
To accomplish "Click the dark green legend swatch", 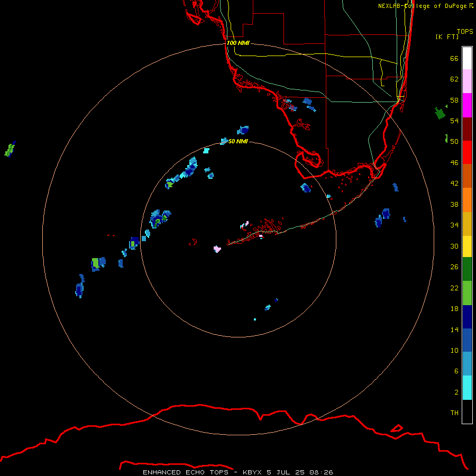I will click(x=467, y=269).
